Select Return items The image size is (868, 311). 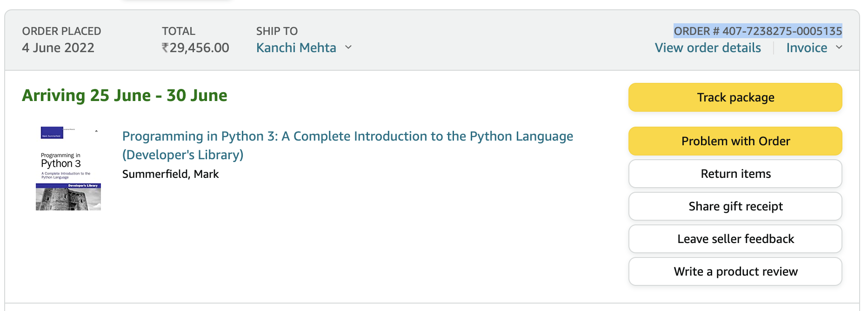(735, 174)
